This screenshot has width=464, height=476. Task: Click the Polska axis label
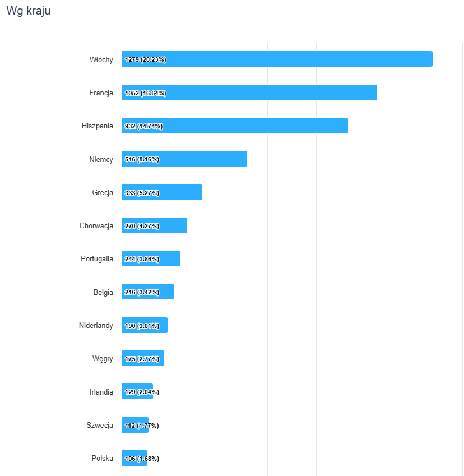click(x=102, y=458)
